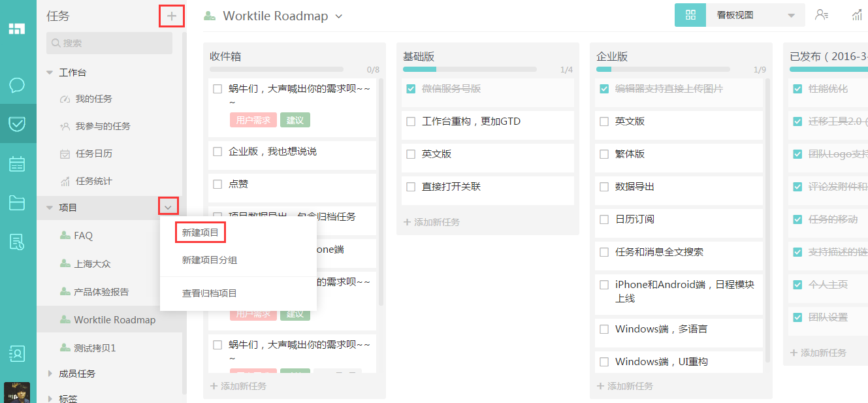Open member management icon at top right
This screenshot has width=868, height=403.
(x=822, y=16)
